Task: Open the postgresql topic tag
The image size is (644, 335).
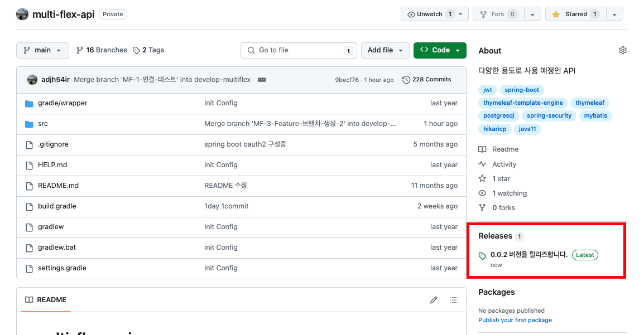Action: tap(498, 115)
